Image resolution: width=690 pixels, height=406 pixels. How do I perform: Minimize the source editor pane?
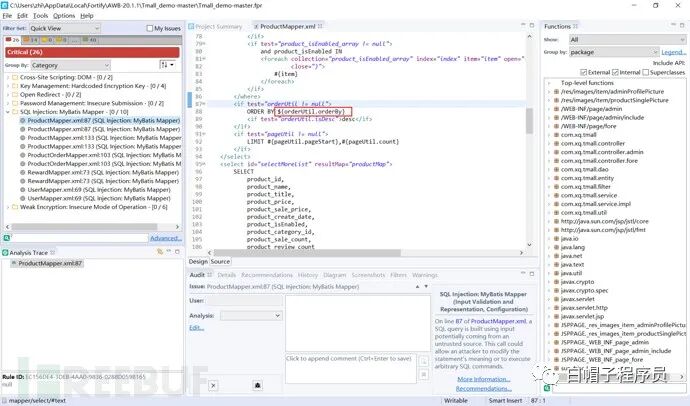coord(523,25)
